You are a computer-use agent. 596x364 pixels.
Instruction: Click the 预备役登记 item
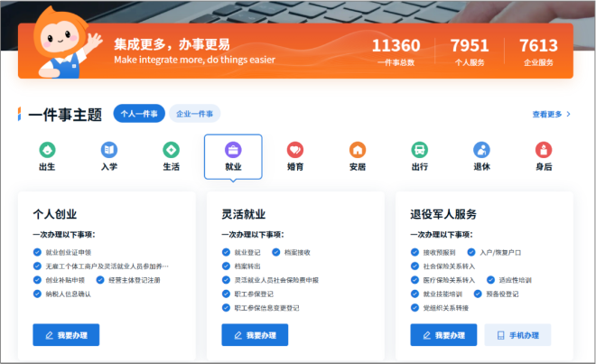tap(497, 294)
